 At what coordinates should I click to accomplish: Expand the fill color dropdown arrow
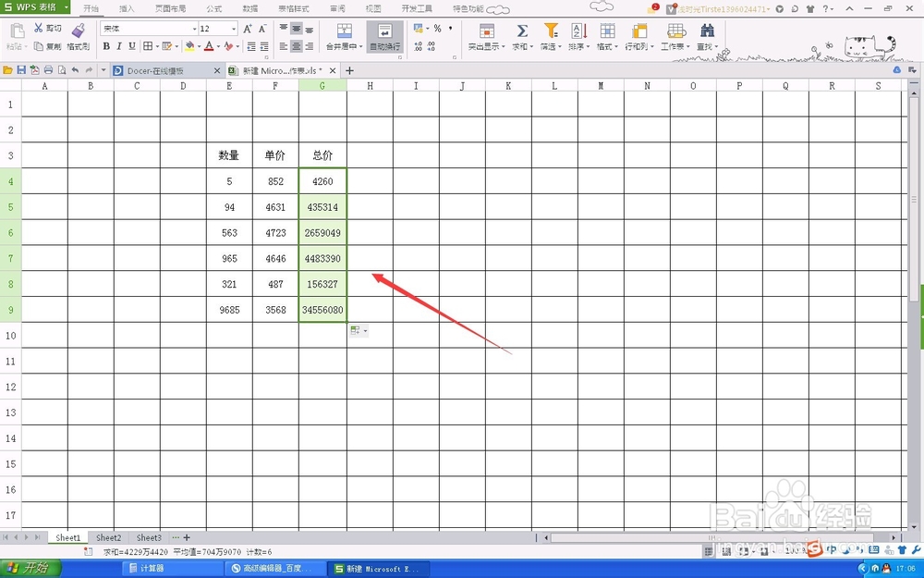click(200, 46)
